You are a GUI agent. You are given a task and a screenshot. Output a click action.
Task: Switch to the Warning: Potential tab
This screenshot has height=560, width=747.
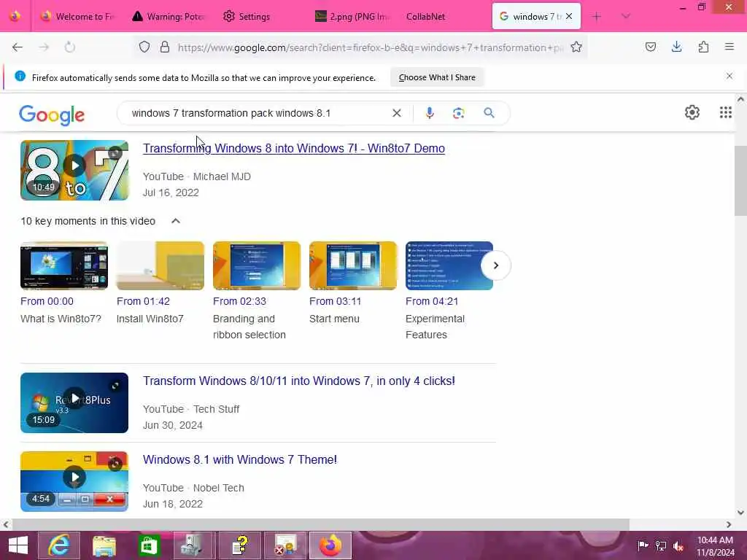[x=168, y=16]
